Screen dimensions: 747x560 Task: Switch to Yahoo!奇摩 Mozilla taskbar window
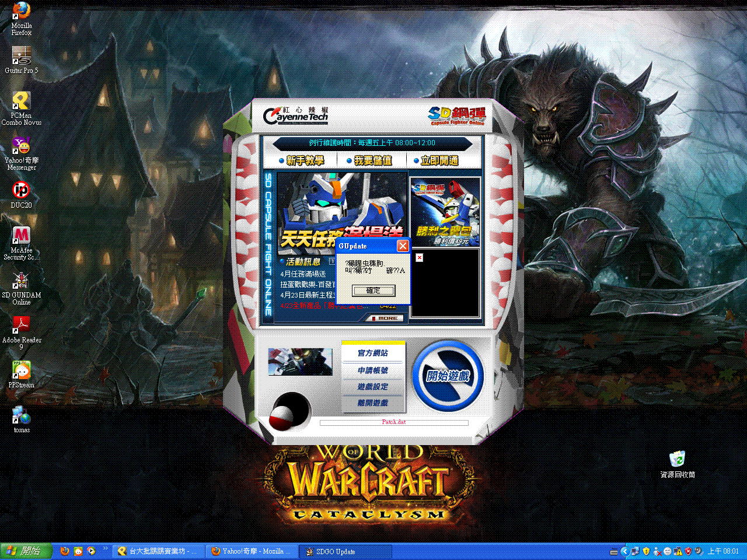pos(252,551)
